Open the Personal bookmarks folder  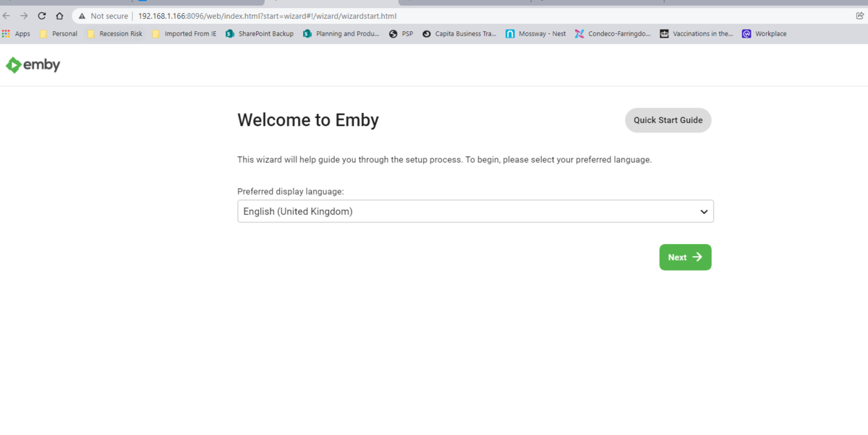click(59, 34)
